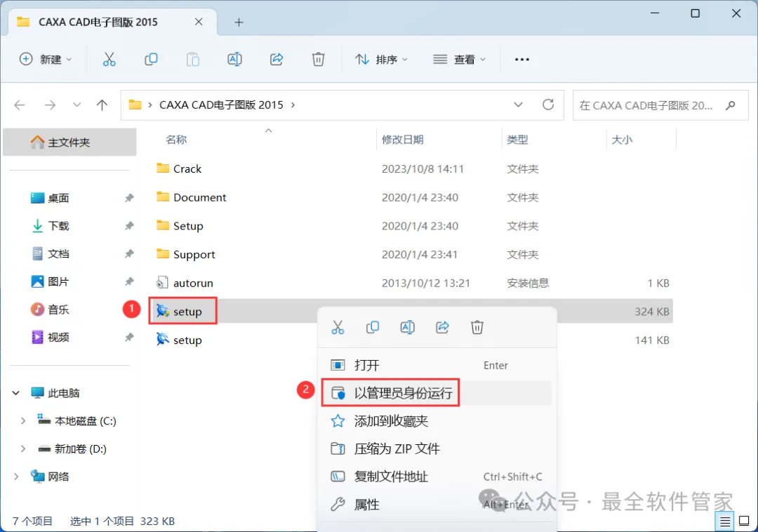Click CAXA CAD电子图版 2015 breadcrumb in address bar
The image size is (758, 532).
click(221, 105)
